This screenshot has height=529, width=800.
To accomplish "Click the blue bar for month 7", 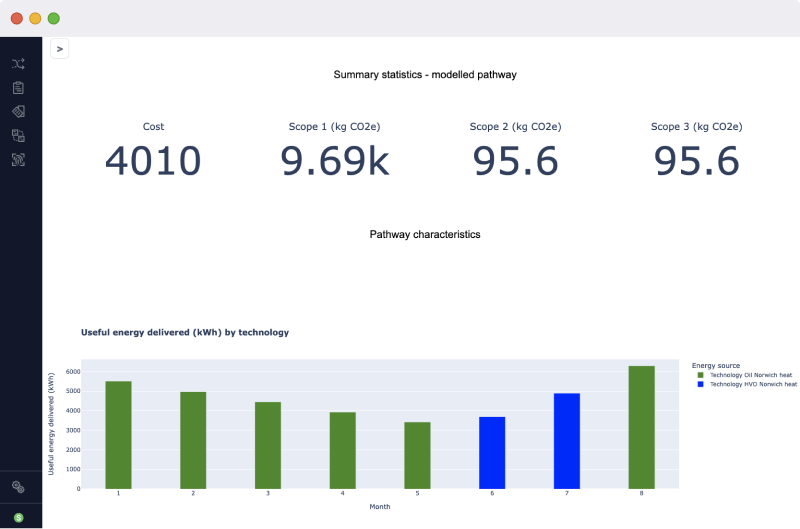I will click(x=566, y=441).
